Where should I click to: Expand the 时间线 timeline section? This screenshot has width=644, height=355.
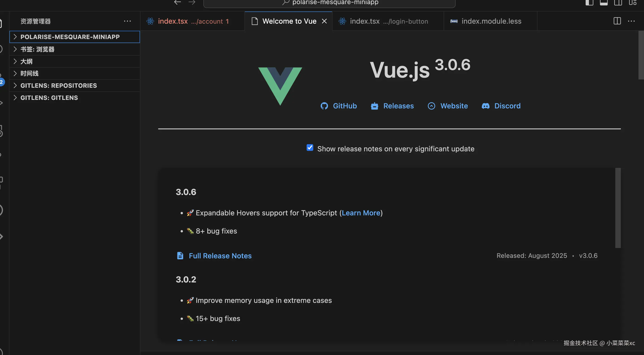click(29, 73)
